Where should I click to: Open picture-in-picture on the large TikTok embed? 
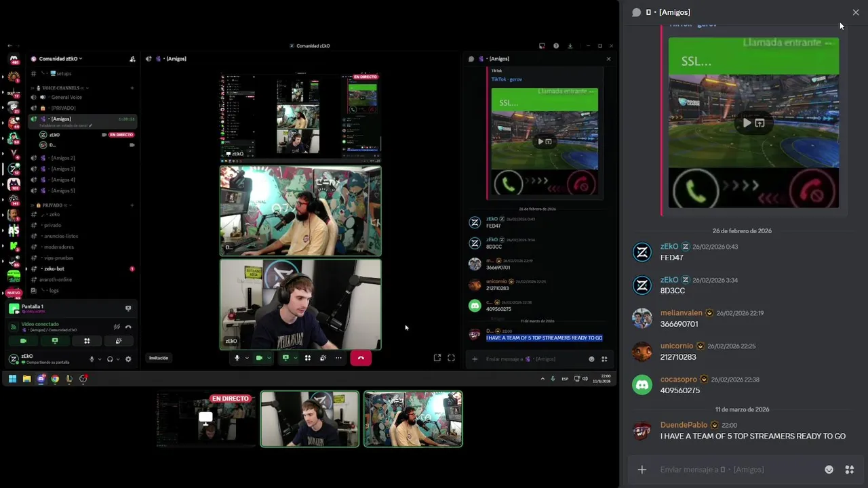(x=759, y=123)
